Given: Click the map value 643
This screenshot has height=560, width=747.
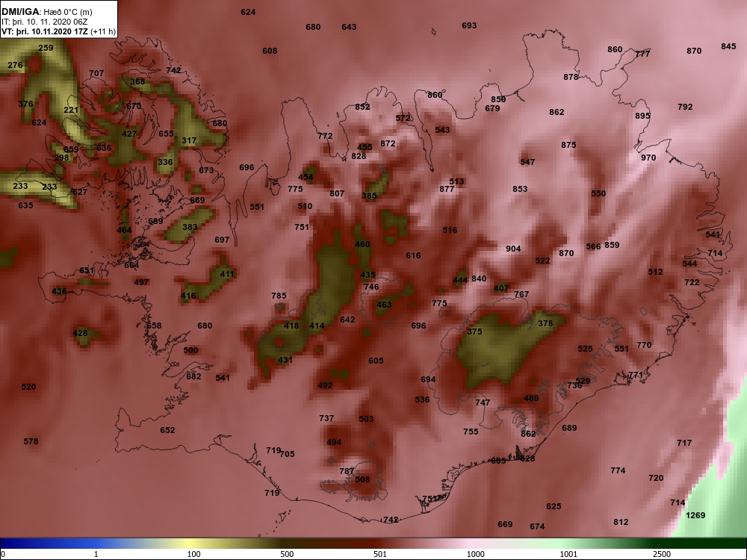Looking at the screenshot, I should [349, 27].
